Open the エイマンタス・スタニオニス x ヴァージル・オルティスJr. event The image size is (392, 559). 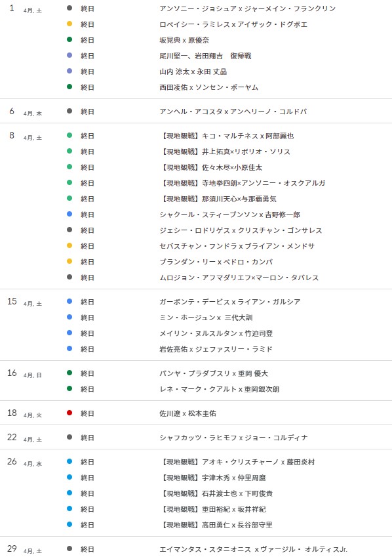253,549
